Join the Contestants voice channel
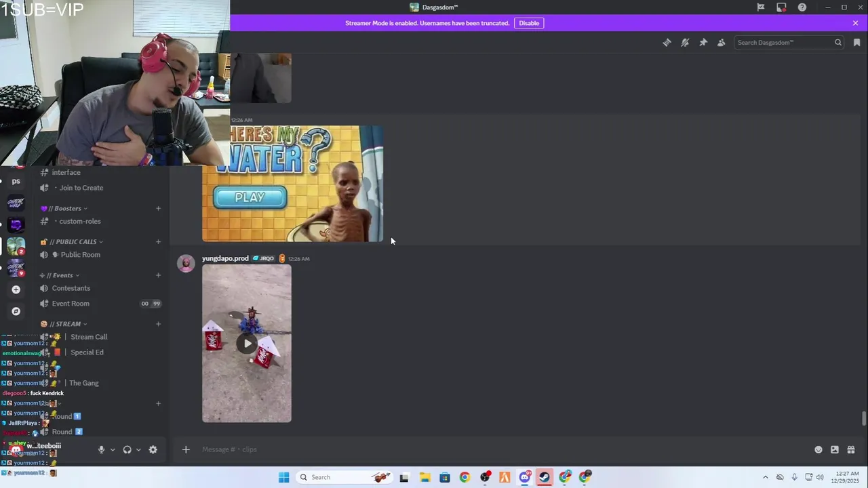 [x=71, y=288]
